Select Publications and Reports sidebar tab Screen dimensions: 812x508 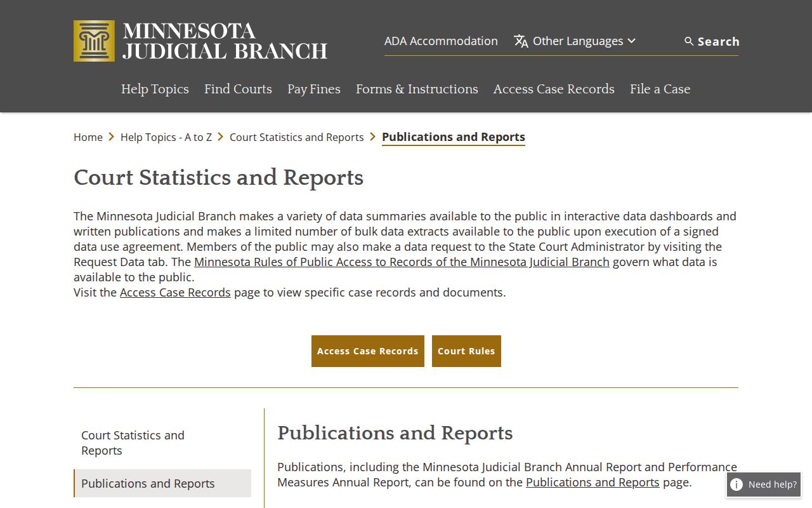pos(162,483)
